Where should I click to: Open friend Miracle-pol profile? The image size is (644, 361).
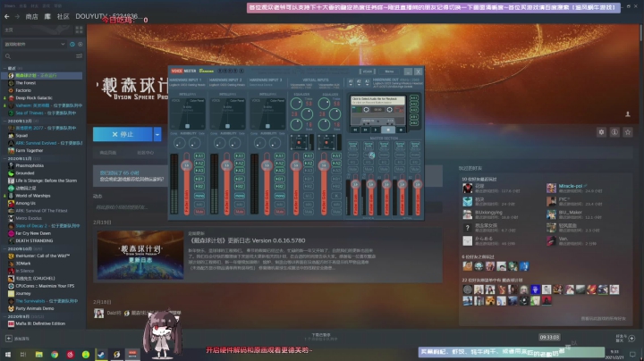coord(570,186)
